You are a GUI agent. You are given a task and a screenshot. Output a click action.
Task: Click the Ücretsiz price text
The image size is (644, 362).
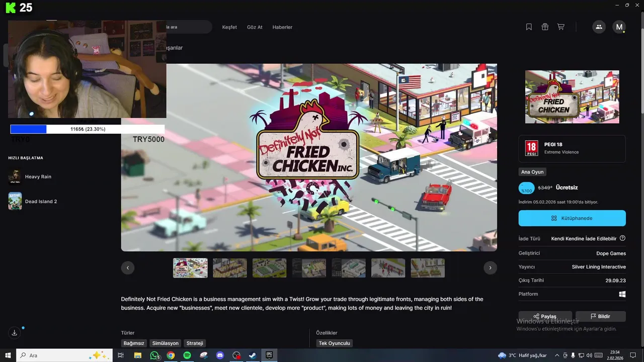[x=567, y=188]
